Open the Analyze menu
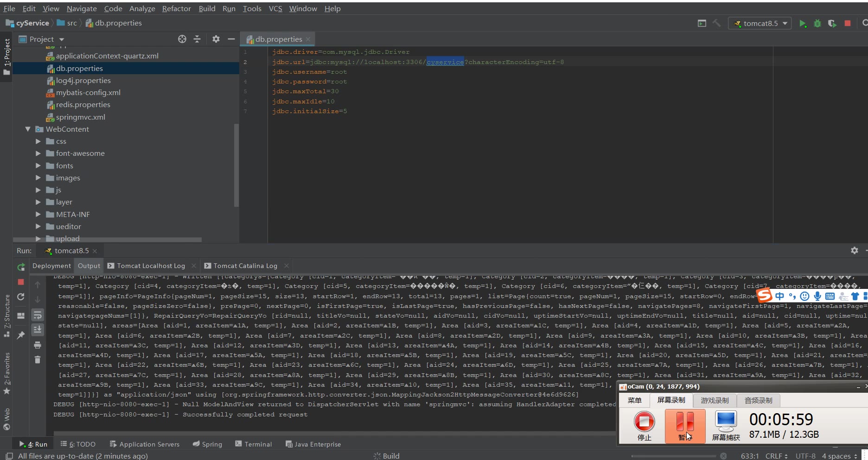The image size is (868, 460). [142, 8]
